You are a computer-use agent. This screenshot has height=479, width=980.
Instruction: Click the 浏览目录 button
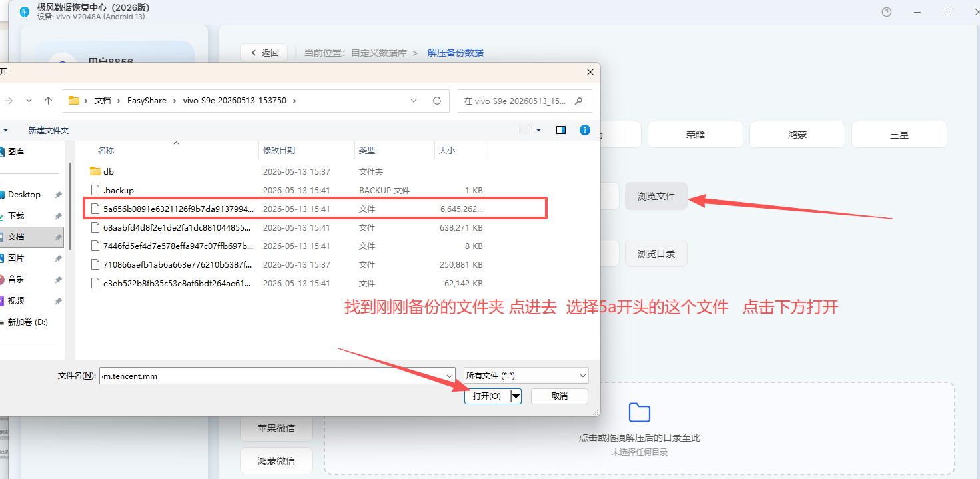(x=656, y=254)
